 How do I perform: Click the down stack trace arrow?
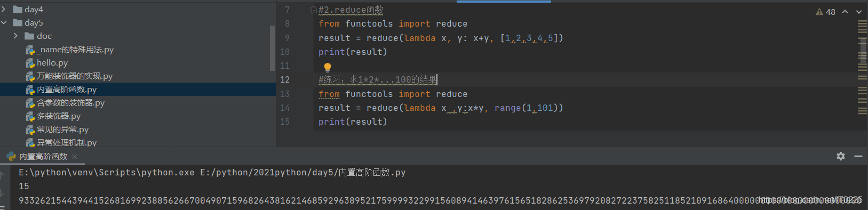tap(2, 192)
